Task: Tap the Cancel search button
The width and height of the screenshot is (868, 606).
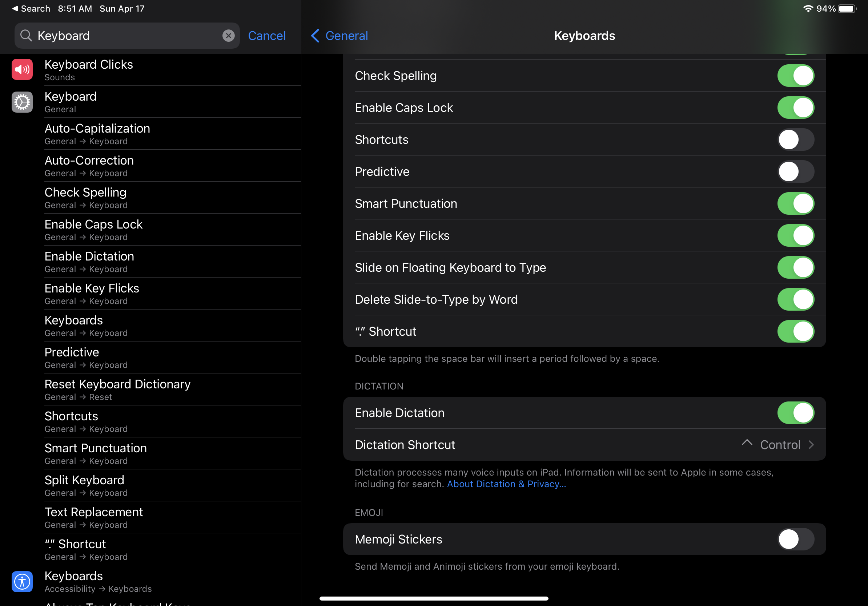Action: (x=266, y=36)
